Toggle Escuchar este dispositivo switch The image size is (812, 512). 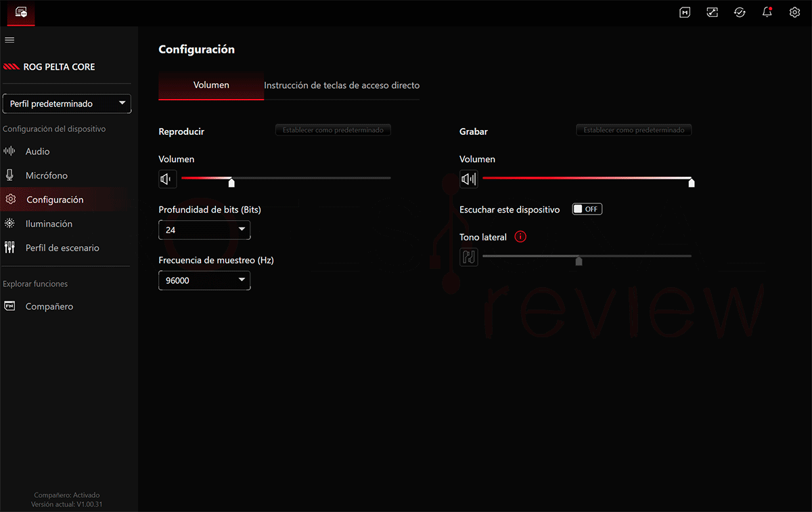(x=587, y=209)
